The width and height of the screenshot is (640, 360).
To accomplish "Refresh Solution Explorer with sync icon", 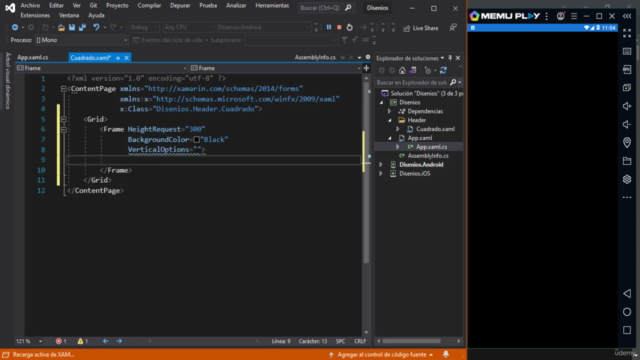I will click(x=443, y=71).
